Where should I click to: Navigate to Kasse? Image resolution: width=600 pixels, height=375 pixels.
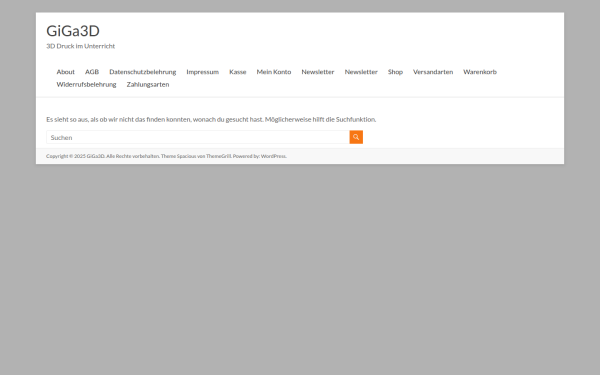[238, 72]
